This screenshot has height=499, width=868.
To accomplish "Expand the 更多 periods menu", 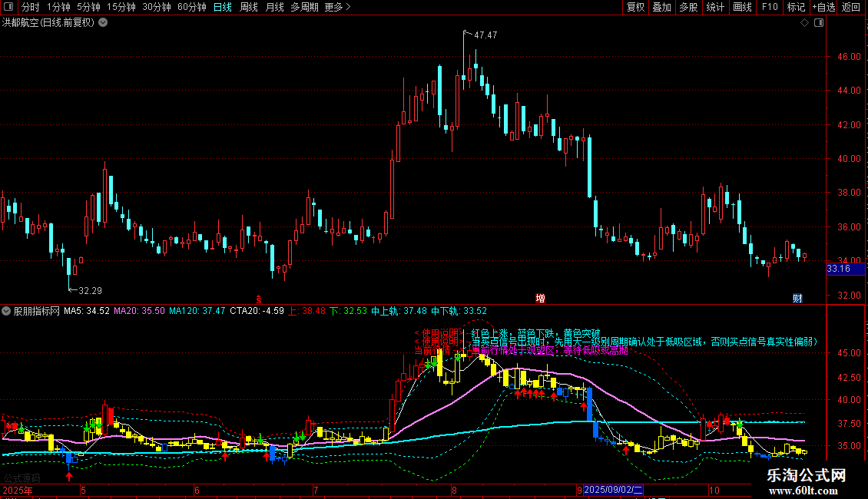I will [337, 7].
